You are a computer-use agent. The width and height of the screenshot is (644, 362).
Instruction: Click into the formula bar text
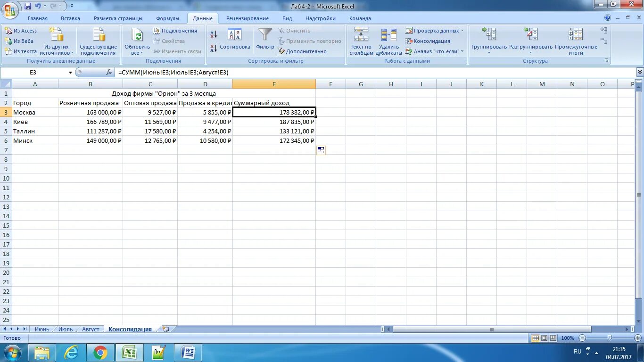[x=376, y=72]
